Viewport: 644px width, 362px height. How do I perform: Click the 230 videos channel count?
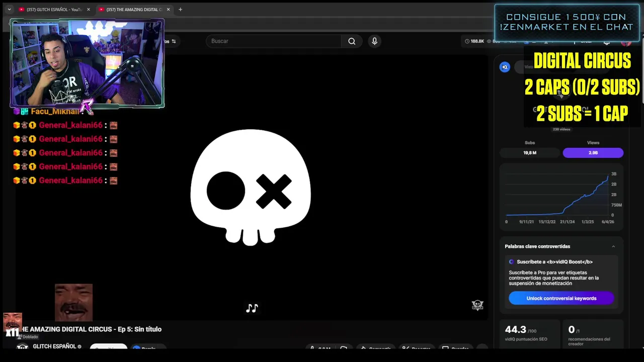coord(561,129)
